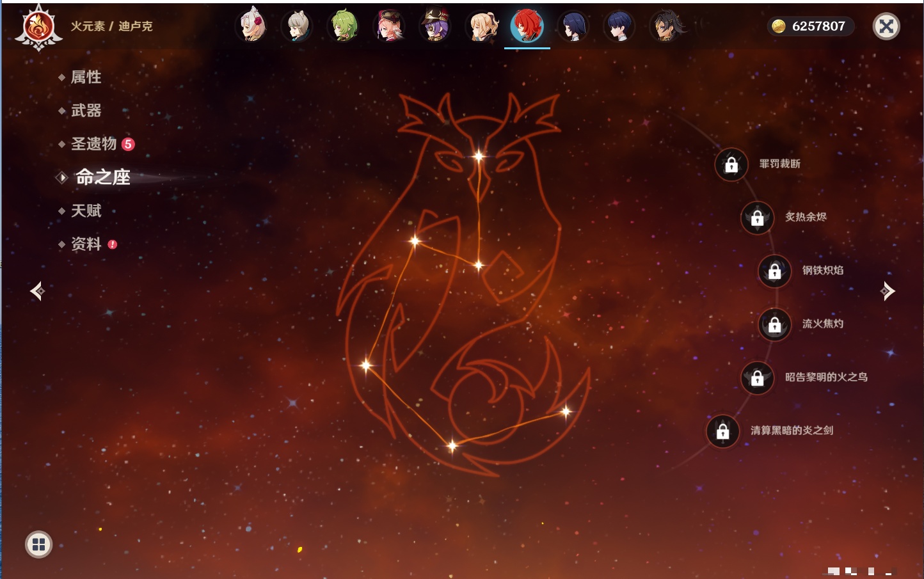Open the 属性 attributes tab
Image resolution: width=924 pixels, height=579 pixels.
pos(86,77)
